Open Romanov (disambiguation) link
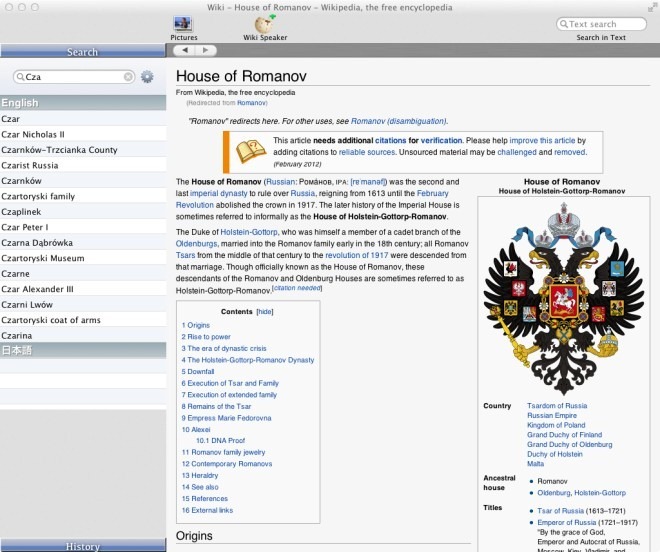This screenshot has height=552, width=660. click(398, 121)
